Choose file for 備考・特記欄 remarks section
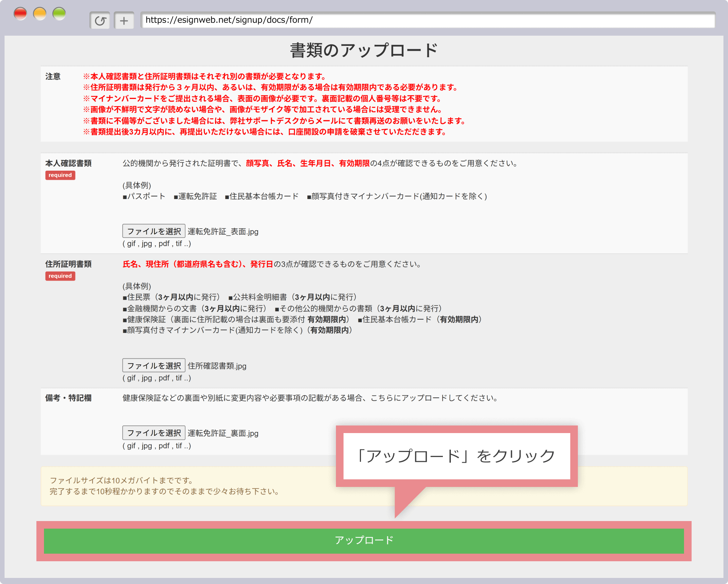This screenshot has height=584, width=728. click(x=154, y=433)
